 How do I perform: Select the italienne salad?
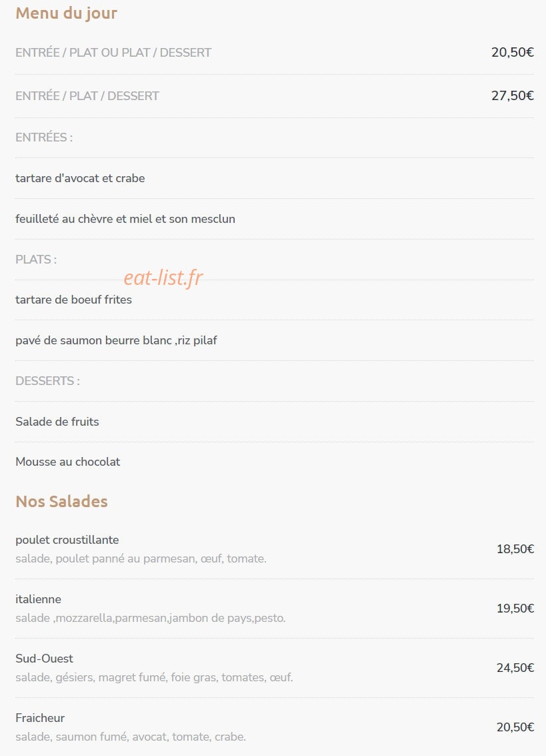[x=275, y=609]
